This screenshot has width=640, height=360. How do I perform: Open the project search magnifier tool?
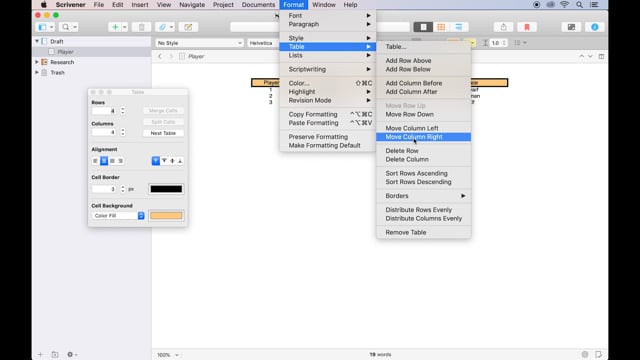[65, 27]
